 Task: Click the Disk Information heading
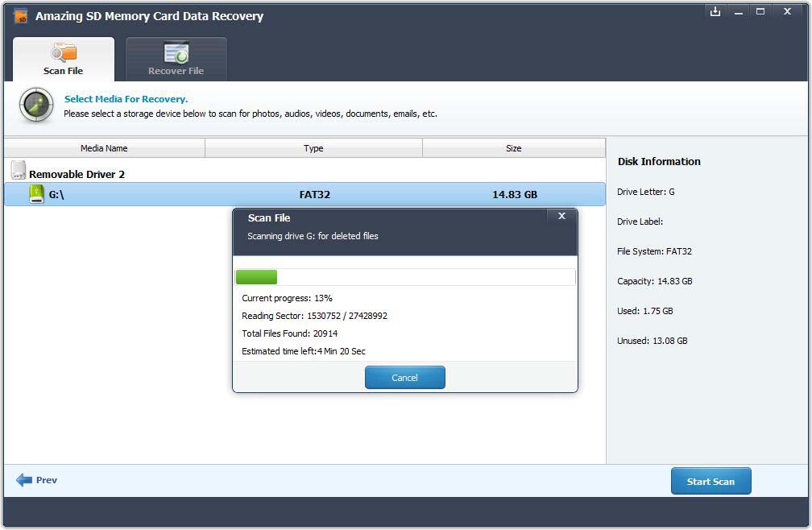pyautogui.click(x=659, y=161)
